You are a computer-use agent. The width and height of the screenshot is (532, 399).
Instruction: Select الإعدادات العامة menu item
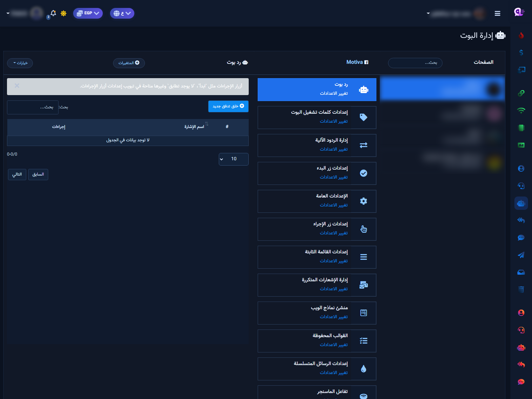pos(317,201)
